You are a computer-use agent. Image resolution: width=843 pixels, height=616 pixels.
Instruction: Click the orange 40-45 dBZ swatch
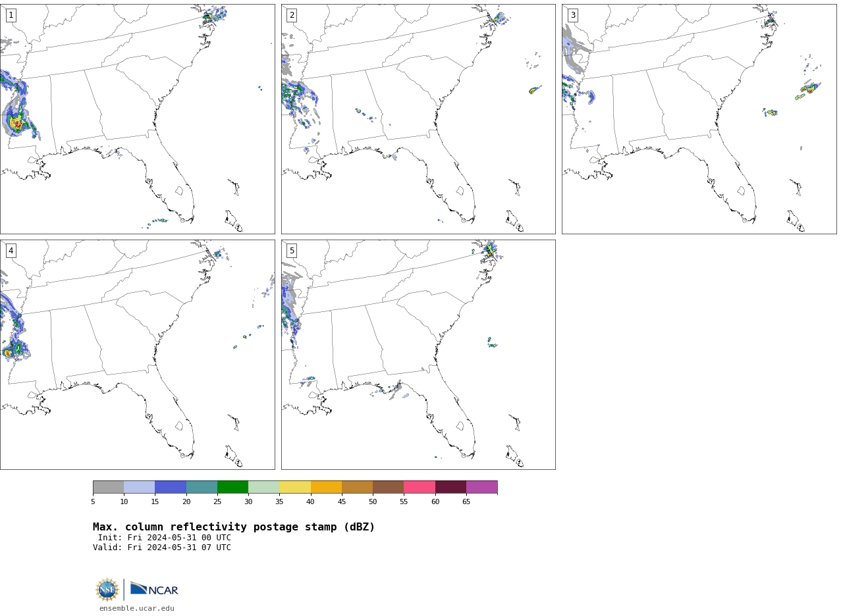pos(326,487)
